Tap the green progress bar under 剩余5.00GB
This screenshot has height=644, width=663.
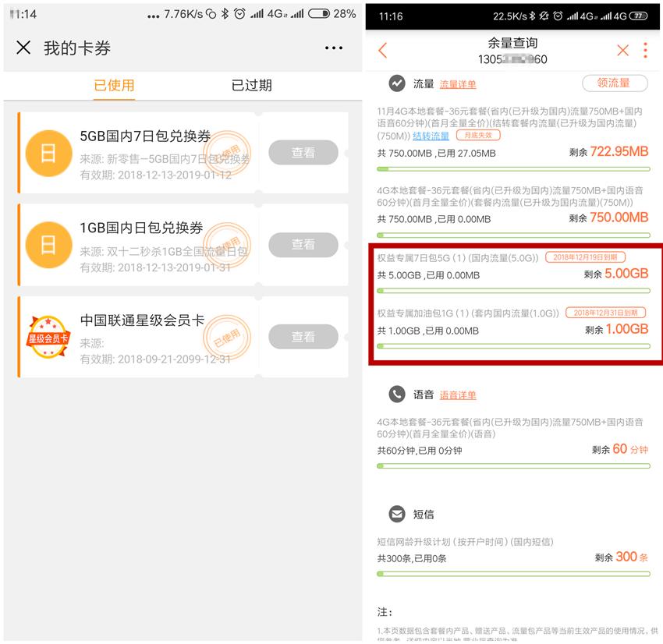(515, 290)
